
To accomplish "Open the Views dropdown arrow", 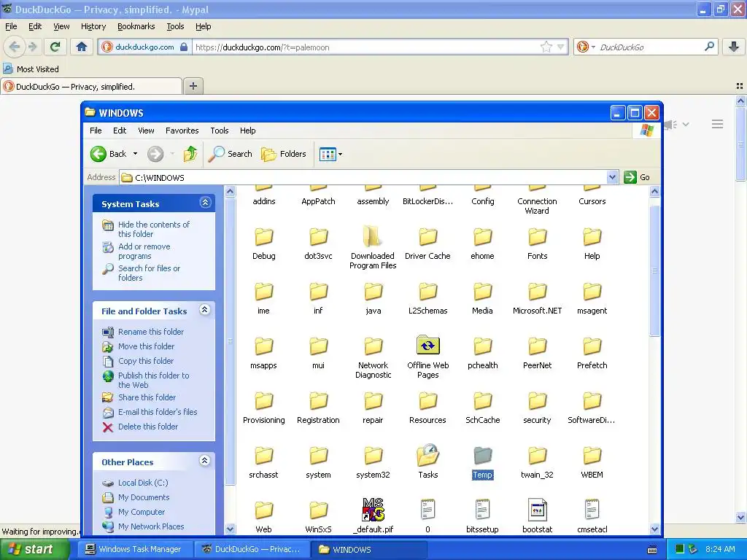I will (340, 155).
